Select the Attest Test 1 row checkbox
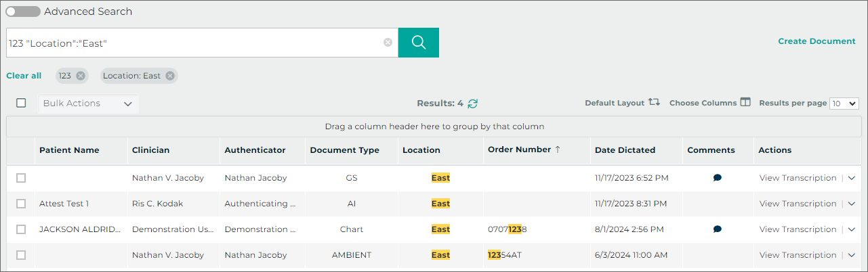This screenshot has width=868, height=272. [21, 204]
